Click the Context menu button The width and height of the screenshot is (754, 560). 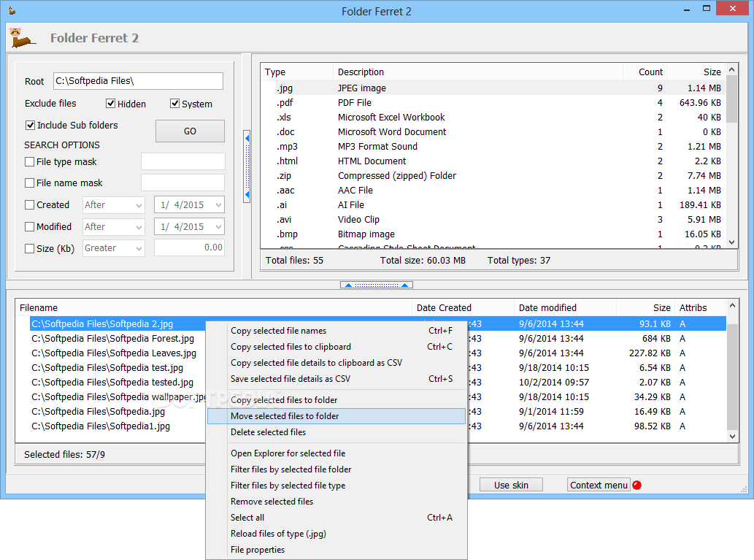coord(599,485)
